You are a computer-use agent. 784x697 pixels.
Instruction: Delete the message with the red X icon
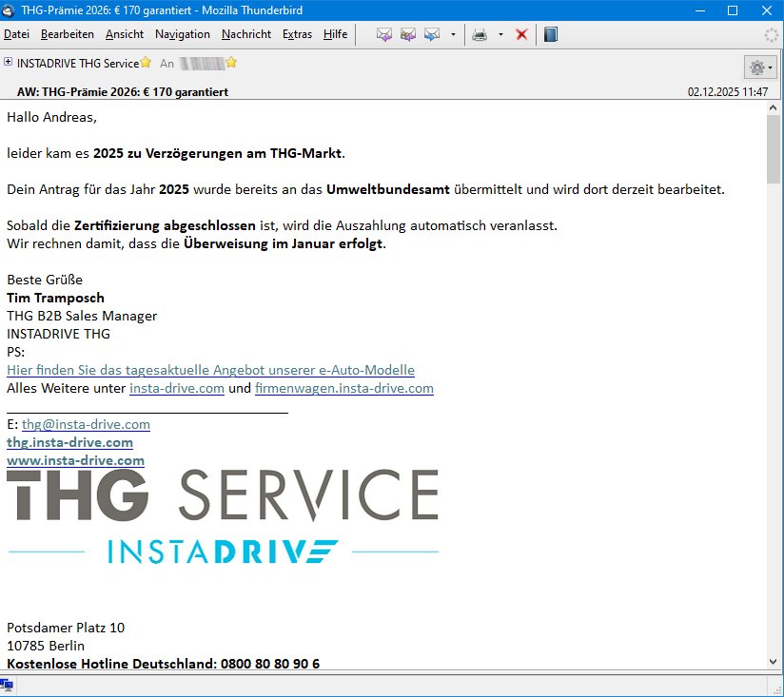coord(521,34)
